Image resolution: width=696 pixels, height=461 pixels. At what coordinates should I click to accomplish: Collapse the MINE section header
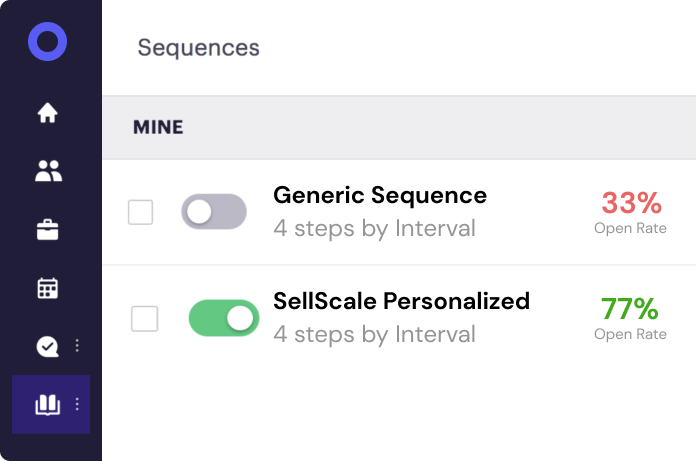[158, 128]
